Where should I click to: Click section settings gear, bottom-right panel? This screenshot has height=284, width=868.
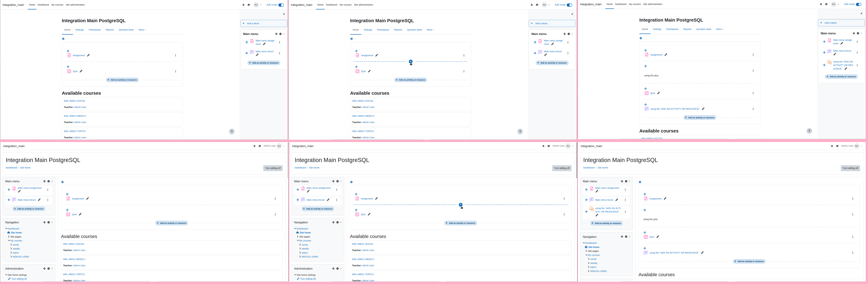(640, 182)
